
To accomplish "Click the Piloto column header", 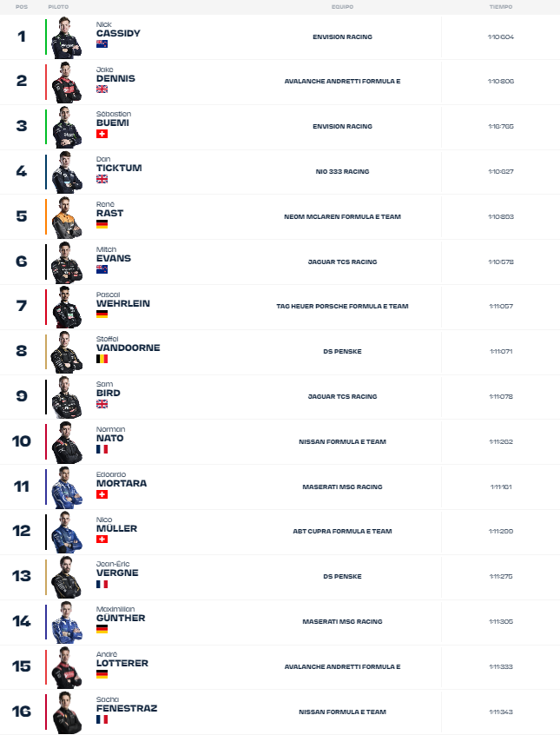I will 59,7.
